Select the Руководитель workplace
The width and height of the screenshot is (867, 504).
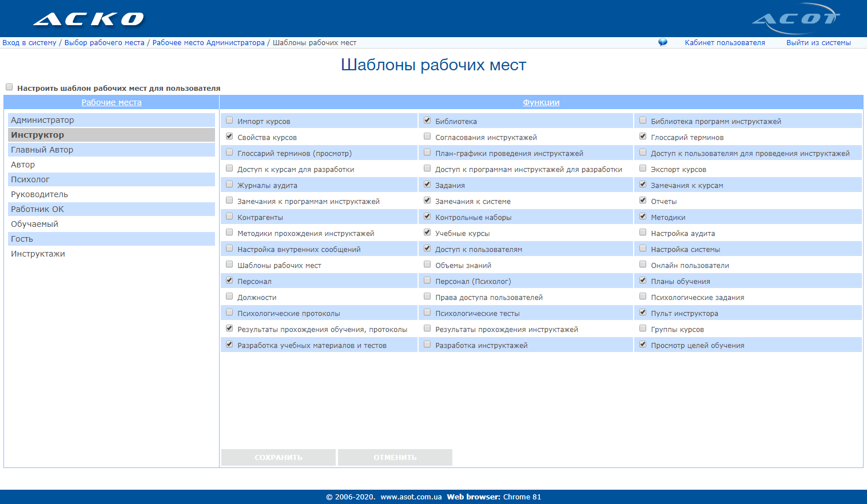[112, 194]
